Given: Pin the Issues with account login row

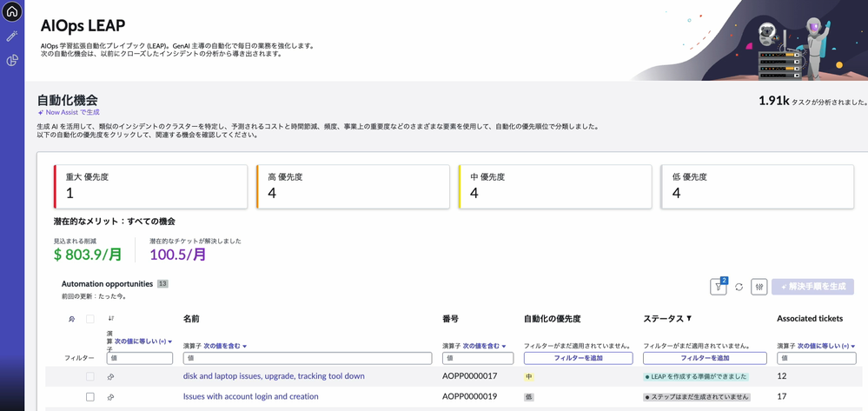Looking at the screenshot, I should [x=110, y=397].
